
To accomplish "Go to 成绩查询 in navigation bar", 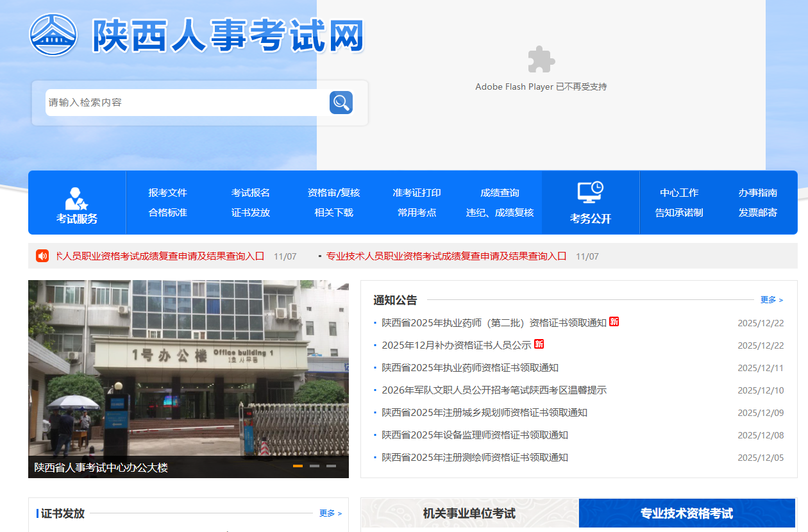I will click(x=500, y=193).
